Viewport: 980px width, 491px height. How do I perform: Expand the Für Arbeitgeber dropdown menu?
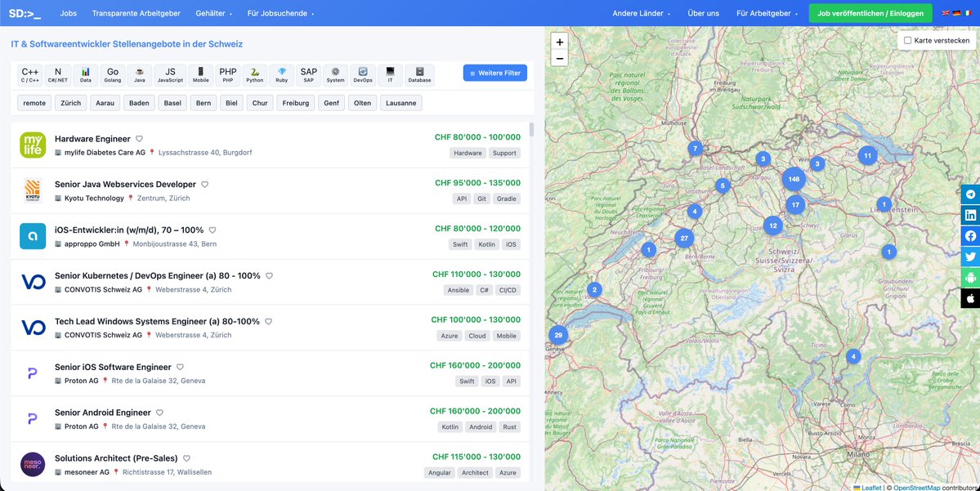click(766, 13)
